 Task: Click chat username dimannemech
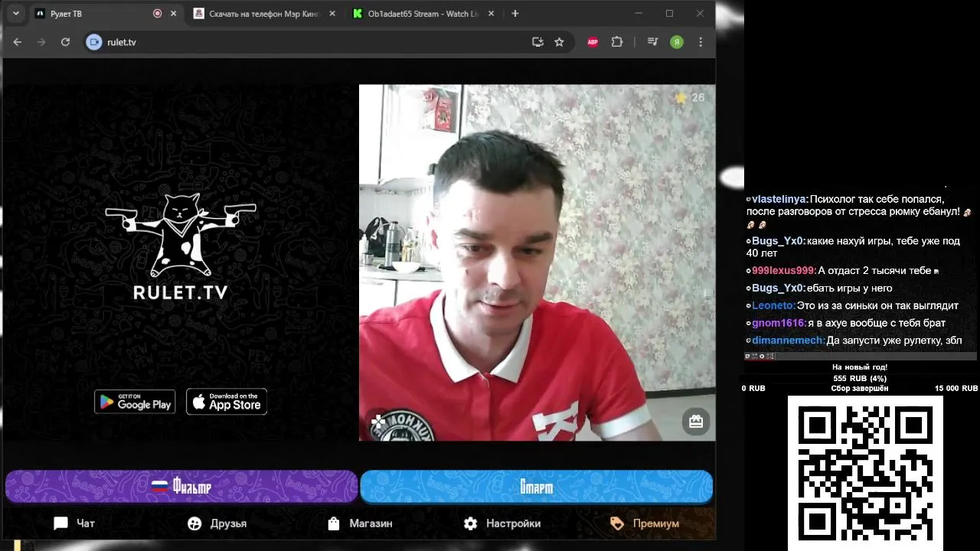788,341
